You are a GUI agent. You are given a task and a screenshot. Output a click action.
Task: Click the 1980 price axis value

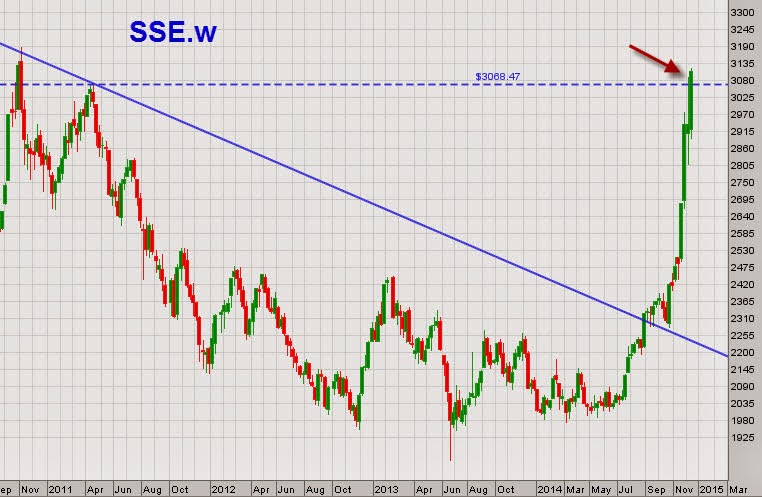743,421
